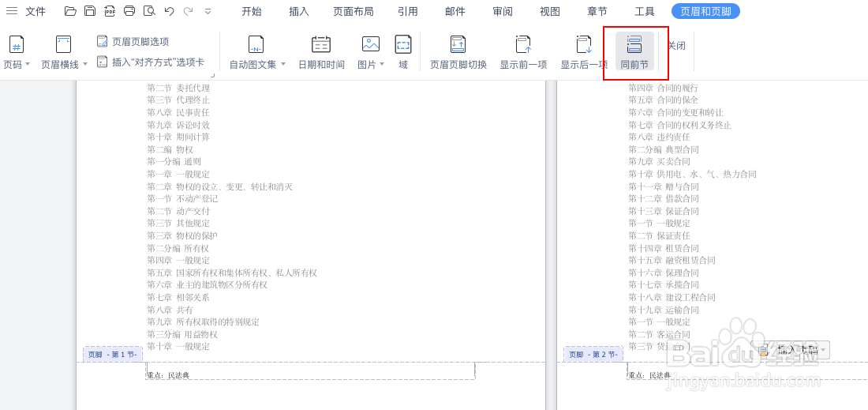This screenshot has height=410, width=868.
Task: Click line 第十五章 融资租赁合同
Action: pyautogui.click(x=672, y=260)
